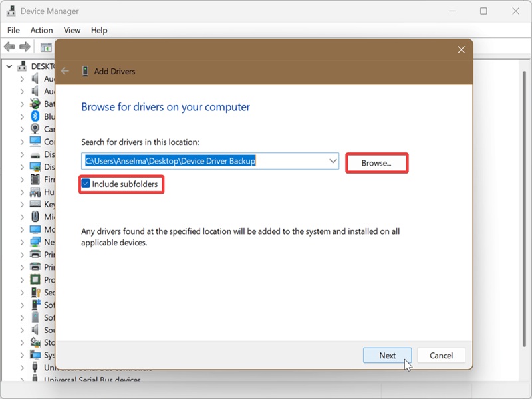
Task: Click the Software components icon
Action: point(36,305)
